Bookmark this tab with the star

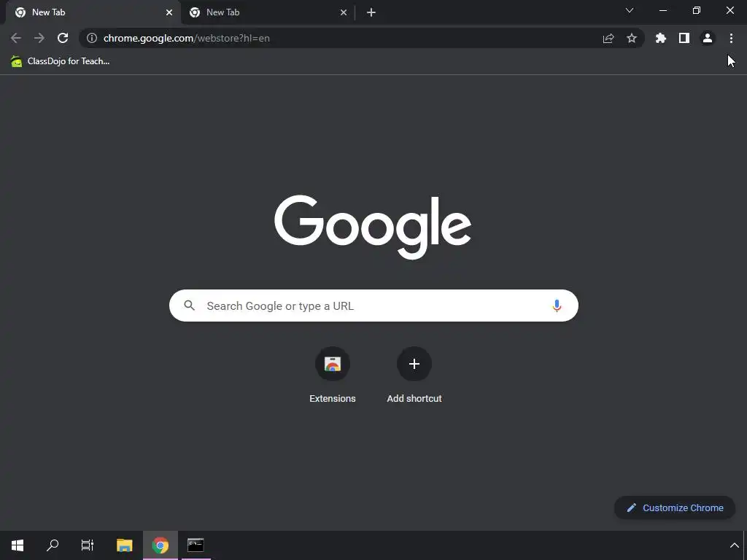click(632, 38)
